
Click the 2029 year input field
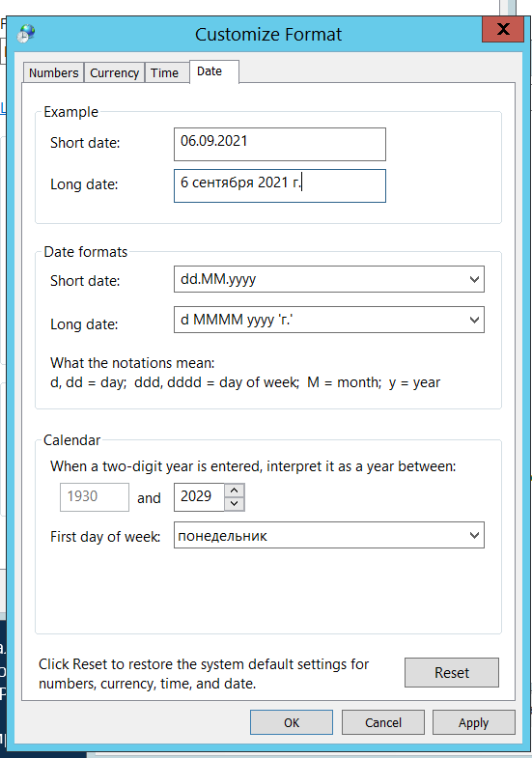pos(199,497)
